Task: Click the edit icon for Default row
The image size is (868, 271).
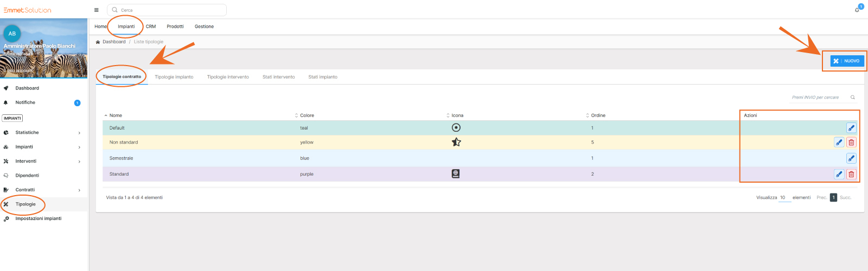Action: coord(851,128)
